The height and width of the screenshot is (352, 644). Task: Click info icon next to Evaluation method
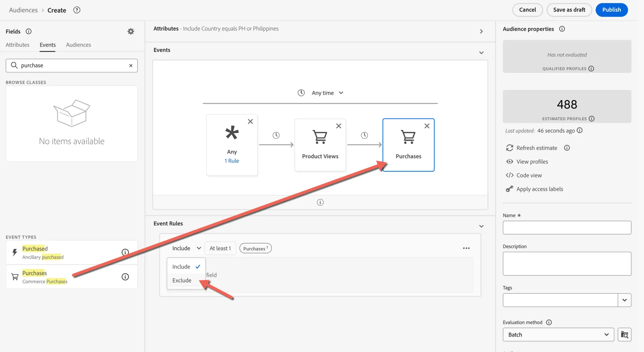pos(549,322)
